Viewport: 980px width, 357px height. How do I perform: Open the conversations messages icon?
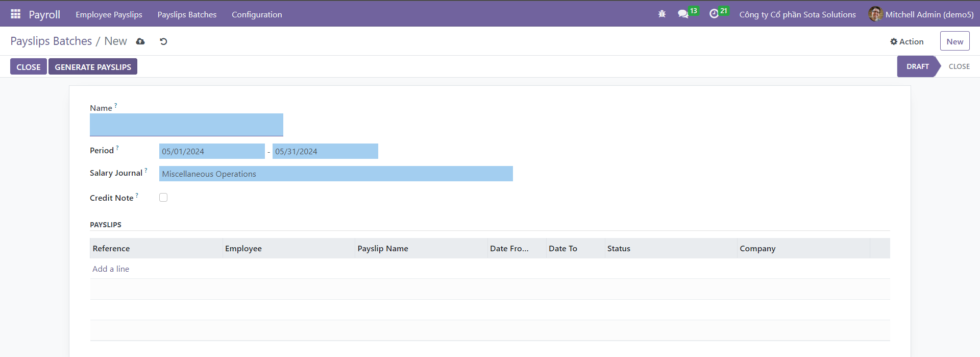683,14
